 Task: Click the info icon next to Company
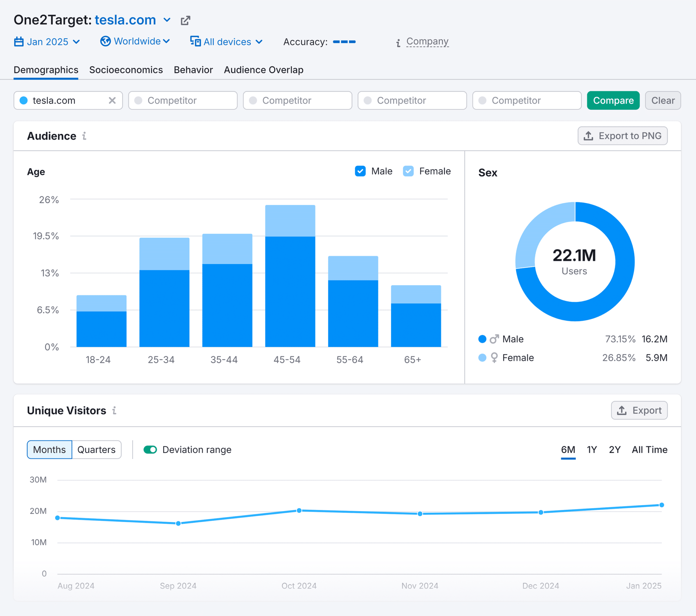(398, 43)
